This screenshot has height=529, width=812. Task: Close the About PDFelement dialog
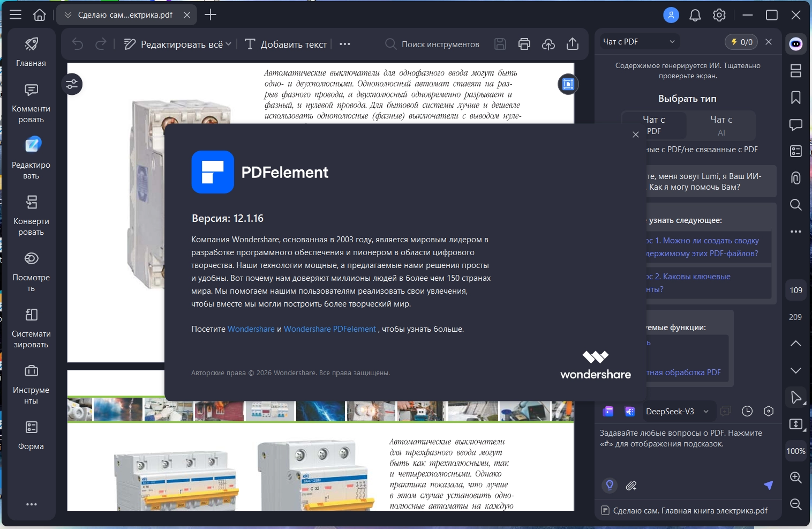click(636, 135)
